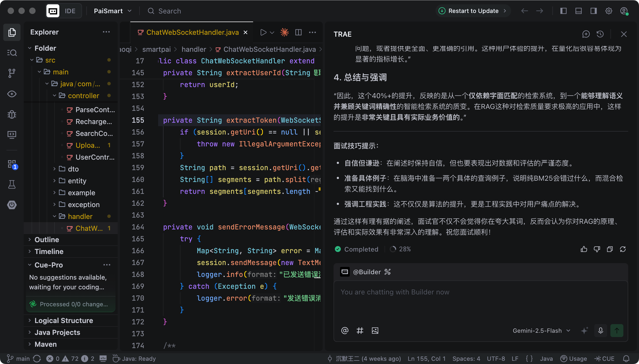The width and height of the screenshot is (639, 364).
Task: Expand the dto folder
Action: (73, 169)
